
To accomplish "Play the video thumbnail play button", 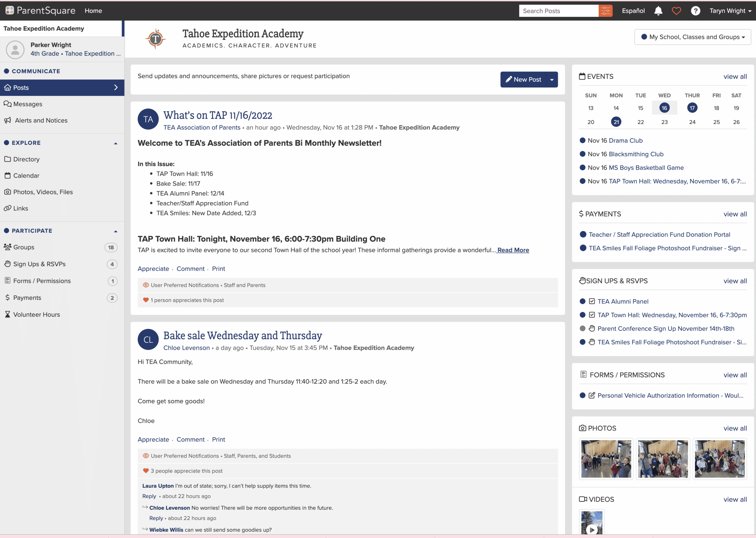I will pyautogui.click(x=592, y=530).
